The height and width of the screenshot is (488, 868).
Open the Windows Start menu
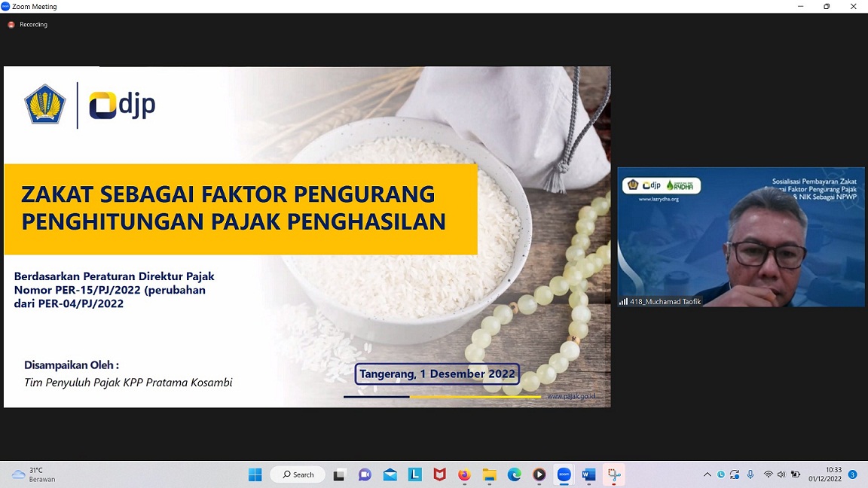[x=255, y=474]
